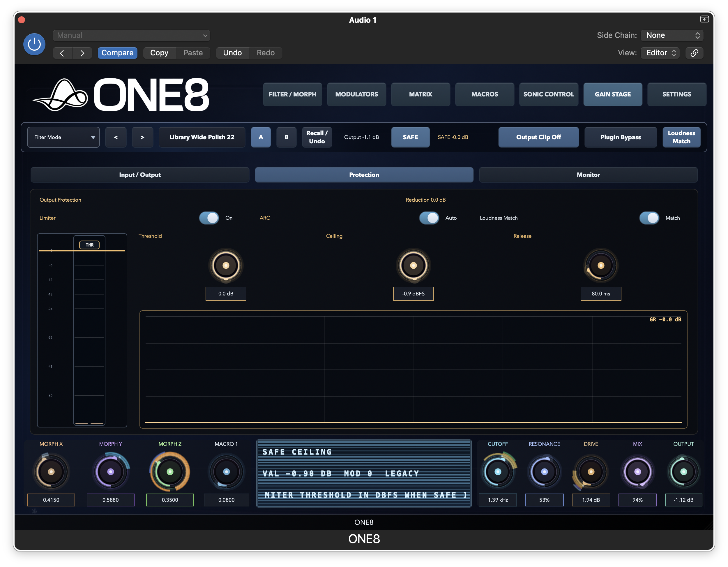Click the SAFE CEILING info display

click(364, 473)
